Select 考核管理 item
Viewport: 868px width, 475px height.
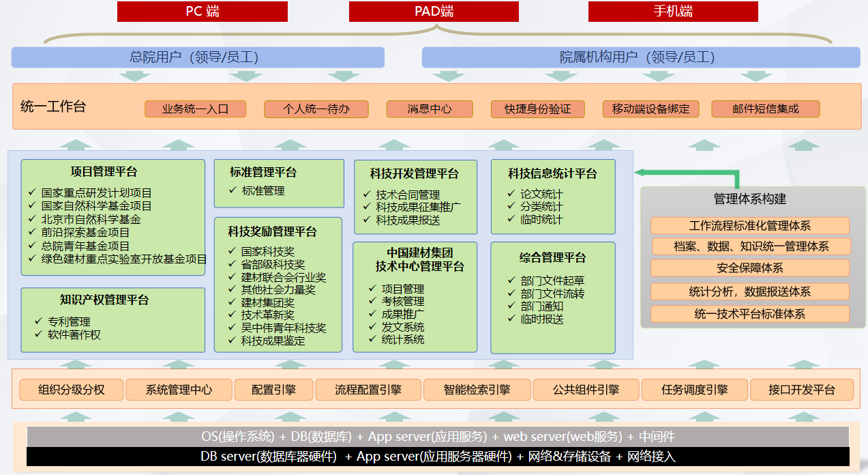(x=403, y=301)
